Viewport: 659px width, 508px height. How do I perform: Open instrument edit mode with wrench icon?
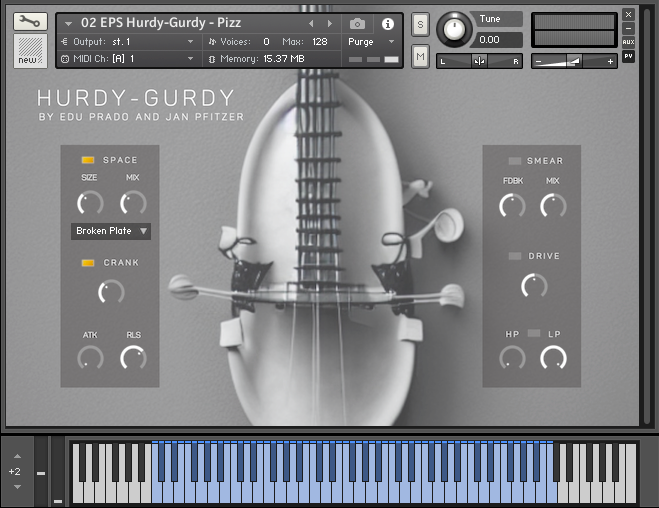tap(30, 21)
